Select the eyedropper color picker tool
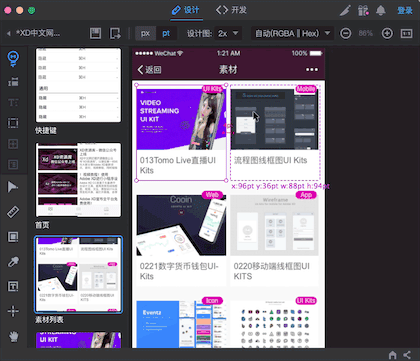 coord(13,262)
